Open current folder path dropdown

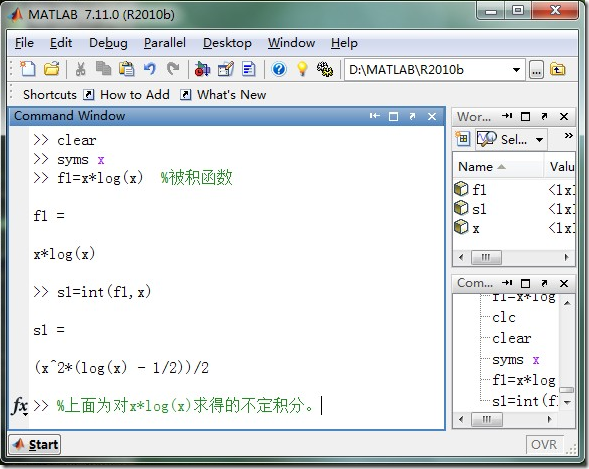click(516, 70)
